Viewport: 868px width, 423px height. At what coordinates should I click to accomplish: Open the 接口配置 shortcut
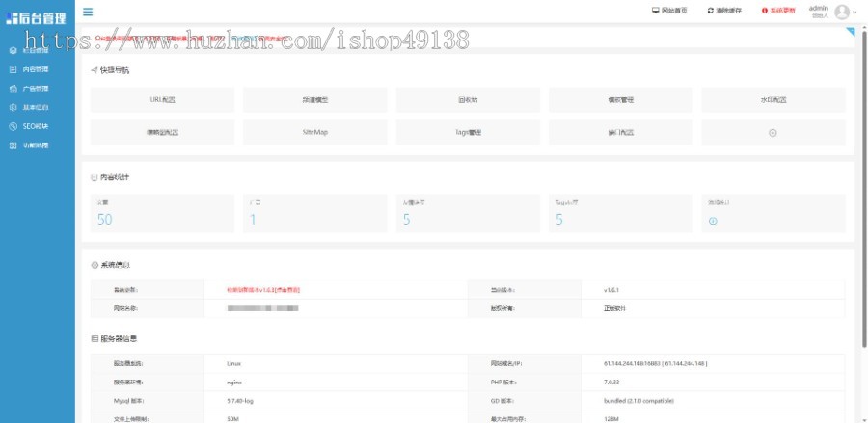(x=620, y=133)
